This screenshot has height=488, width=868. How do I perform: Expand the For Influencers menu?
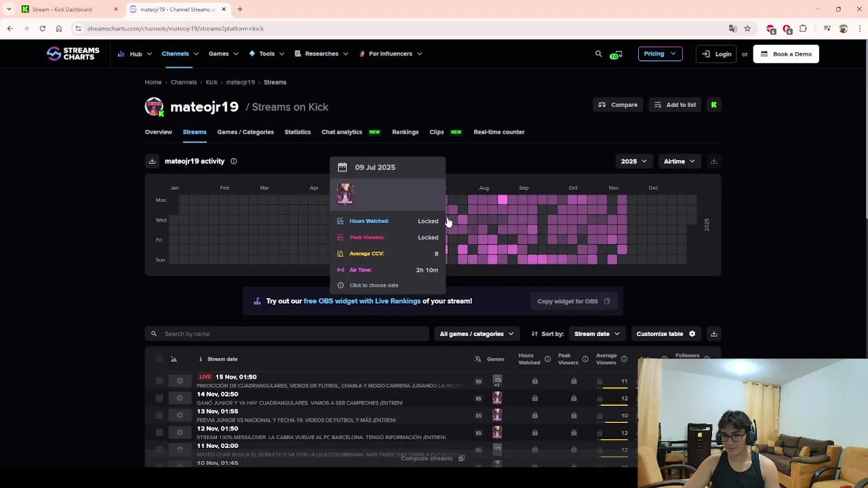pos(390,54)
